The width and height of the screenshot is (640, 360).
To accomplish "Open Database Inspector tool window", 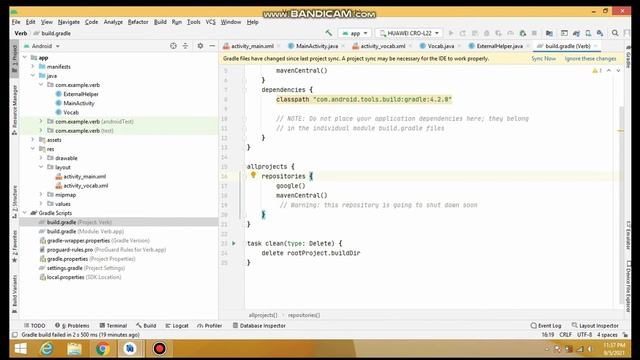I will tap(259, 325).
